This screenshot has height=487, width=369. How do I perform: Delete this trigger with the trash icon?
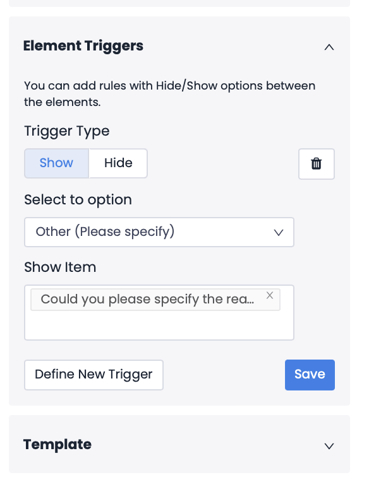tap(316, 164)
